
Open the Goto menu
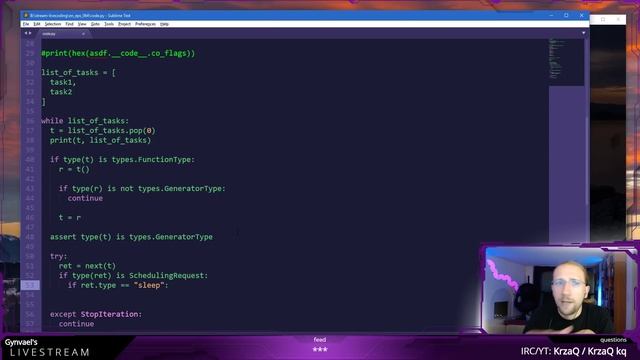(95, 24)
